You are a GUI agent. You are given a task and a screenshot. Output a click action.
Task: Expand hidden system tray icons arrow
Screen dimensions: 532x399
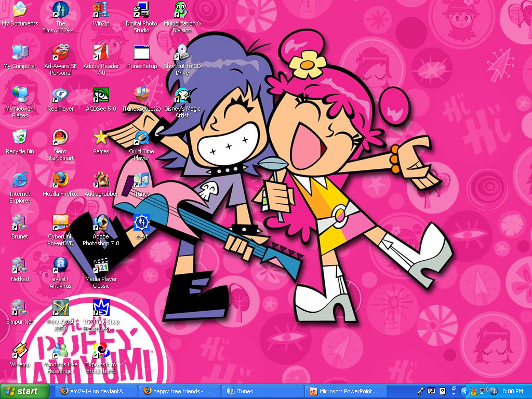[x=465, y=391]
